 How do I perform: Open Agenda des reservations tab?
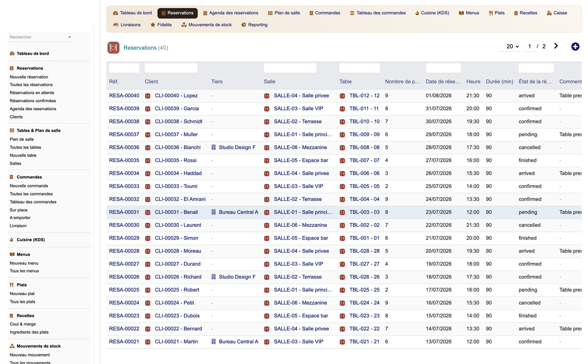230,13
